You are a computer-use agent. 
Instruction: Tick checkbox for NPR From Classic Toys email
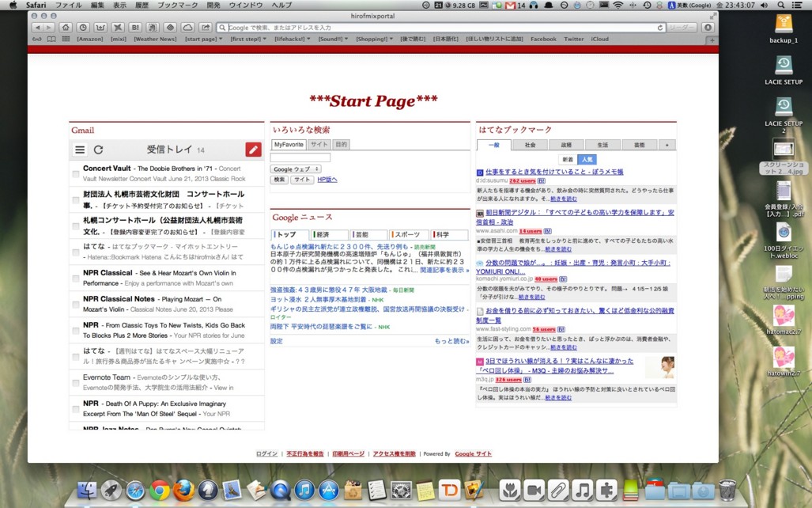(76, 330)
